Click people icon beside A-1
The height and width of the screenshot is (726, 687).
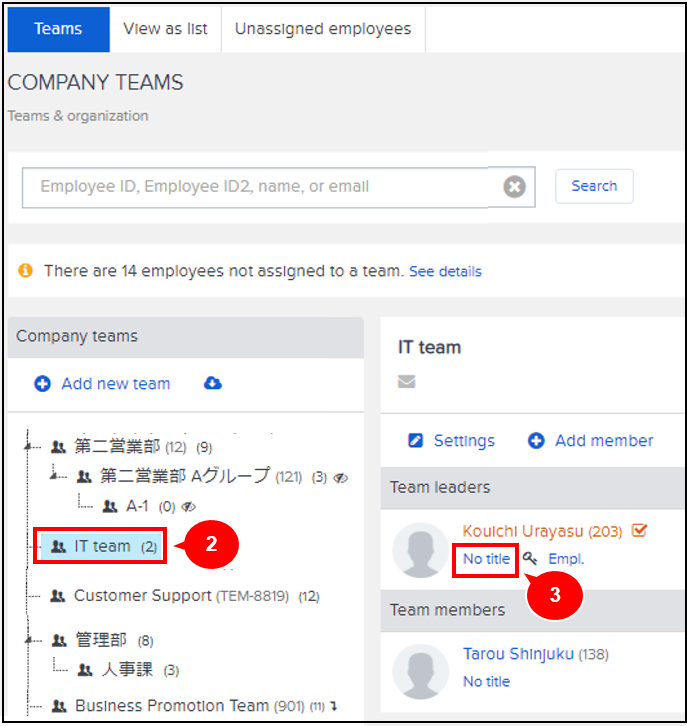point(110,507)
